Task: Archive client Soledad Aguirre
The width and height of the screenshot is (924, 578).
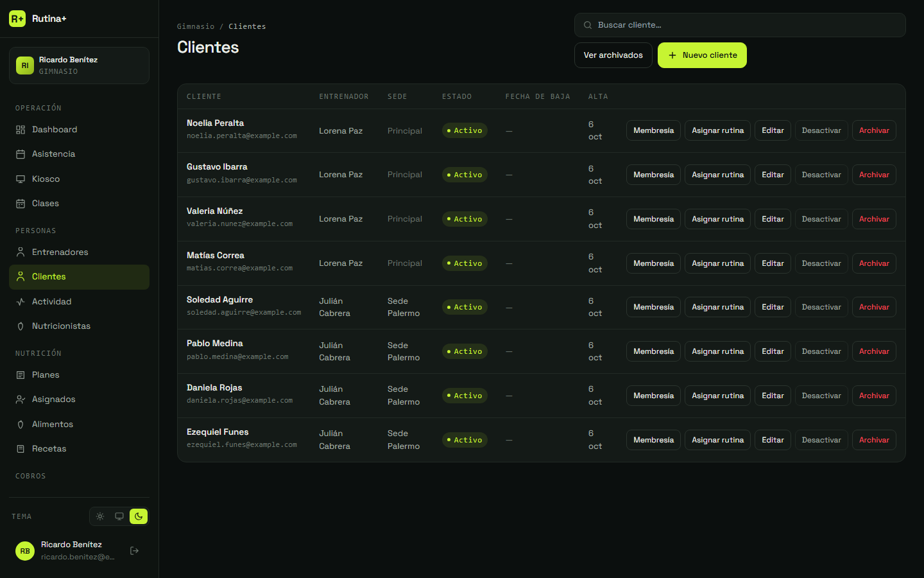Action: click(874, 307)
